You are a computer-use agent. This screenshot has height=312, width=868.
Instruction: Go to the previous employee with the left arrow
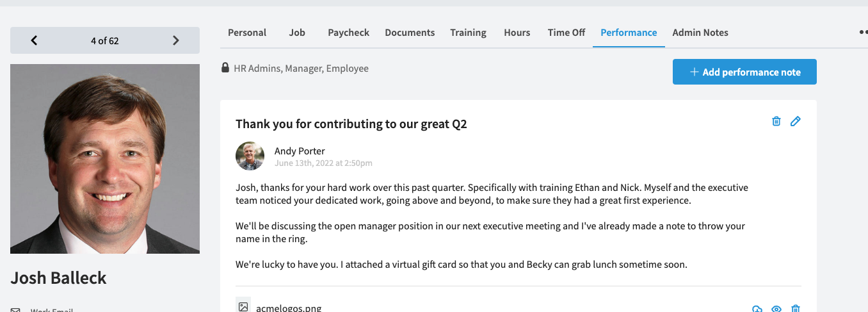click(x=34, y=40)
